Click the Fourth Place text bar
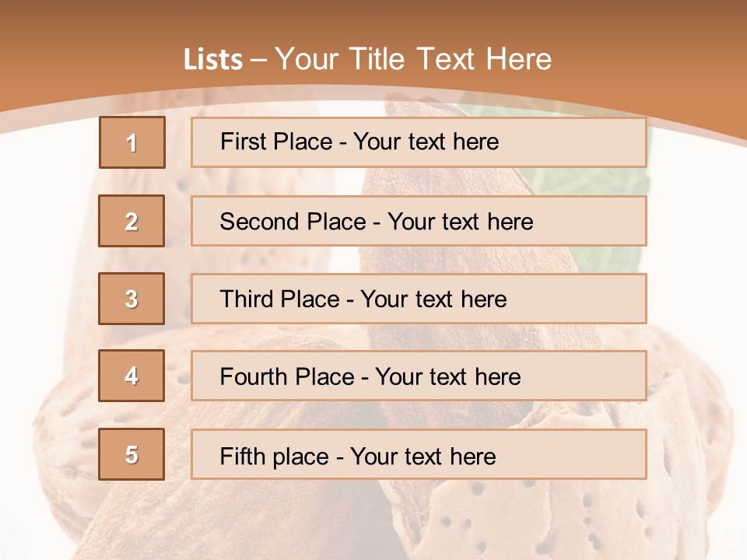 click(x=419, y=376)
